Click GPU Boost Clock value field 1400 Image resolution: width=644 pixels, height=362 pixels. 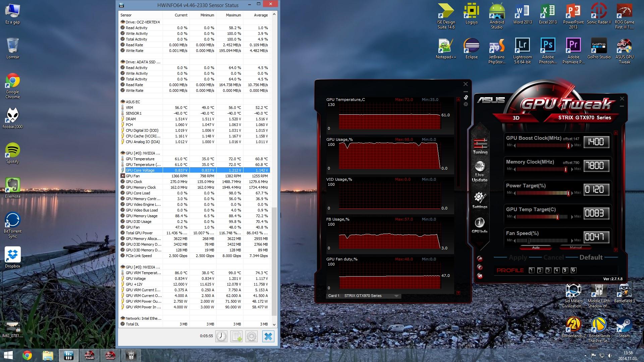[596, 142]
